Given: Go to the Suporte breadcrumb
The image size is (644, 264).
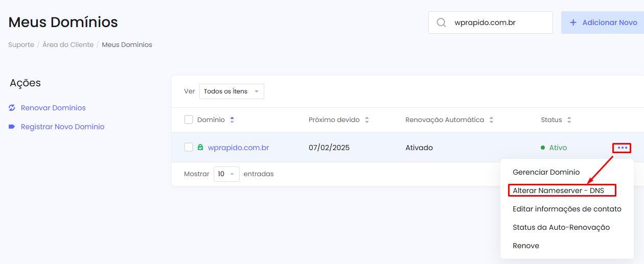Looking at the screenshot, I should [x=21, y=44].
